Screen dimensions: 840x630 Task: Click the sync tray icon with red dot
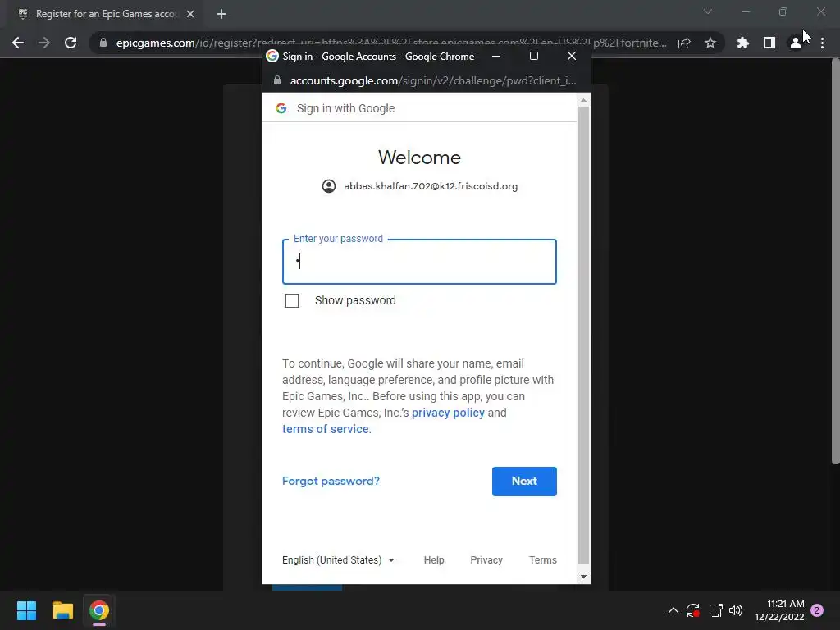(x=693, y=610)
